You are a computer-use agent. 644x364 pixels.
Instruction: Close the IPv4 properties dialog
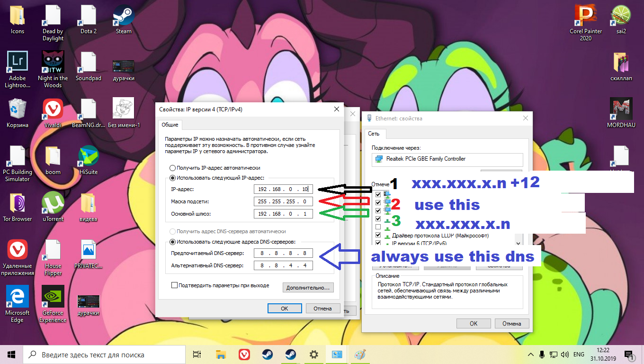(337, 109)
